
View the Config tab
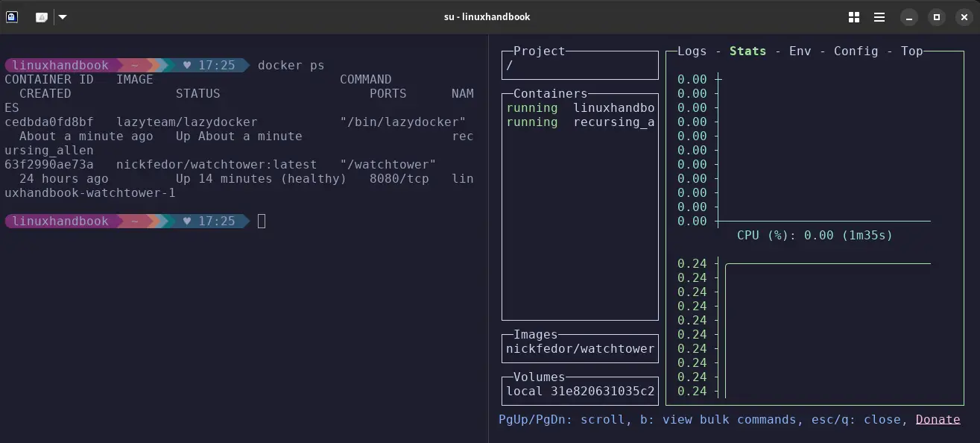point(856,51)
